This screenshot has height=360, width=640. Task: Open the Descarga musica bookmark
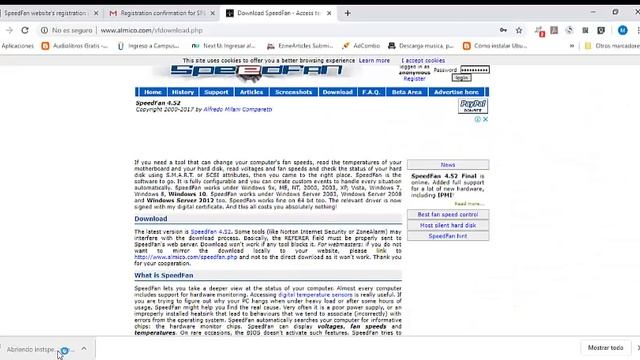(x=421, y=46)
